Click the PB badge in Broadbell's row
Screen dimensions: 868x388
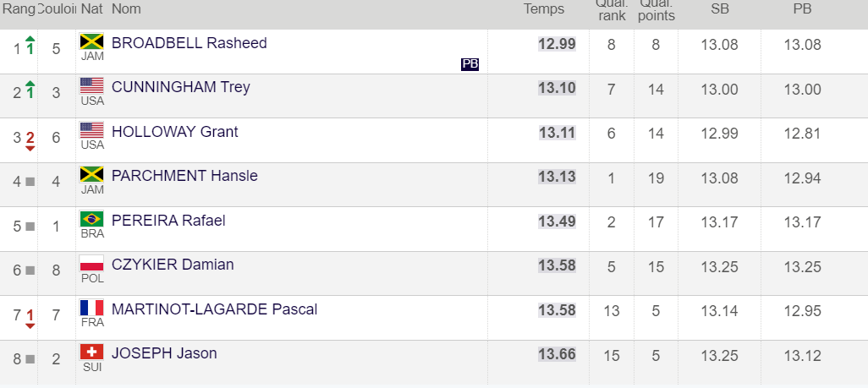[x=470, y=64]
